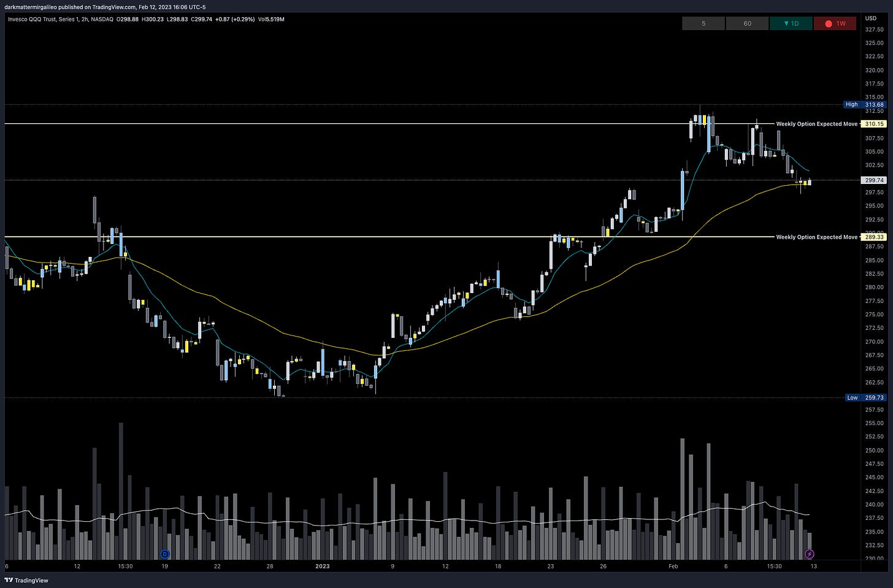The width and height of the screenshot is (893, 588).
Task: Select the 5 timeframe button
Action: [x=703, y=23]
